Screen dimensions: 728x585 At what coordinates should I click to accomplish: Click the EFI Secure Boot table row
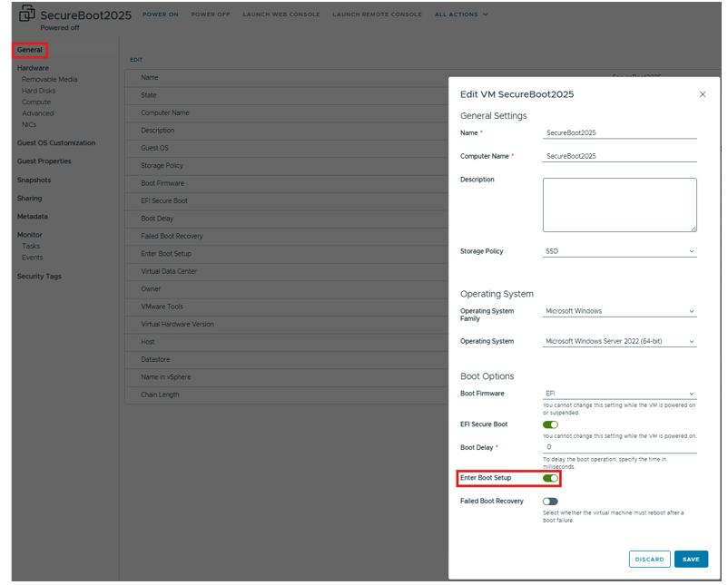click(x=287, y=200)
